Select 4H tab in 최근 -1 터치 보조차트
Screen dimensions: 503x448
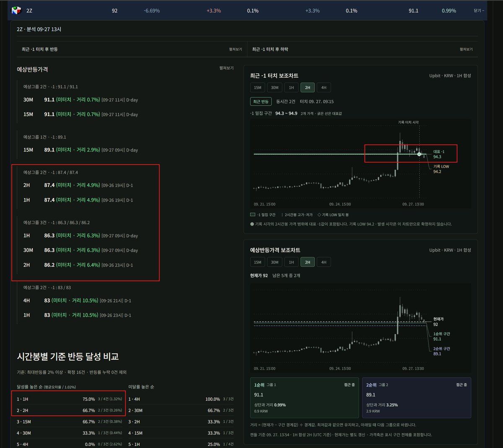pyautogui.click(x=324, y=88)
